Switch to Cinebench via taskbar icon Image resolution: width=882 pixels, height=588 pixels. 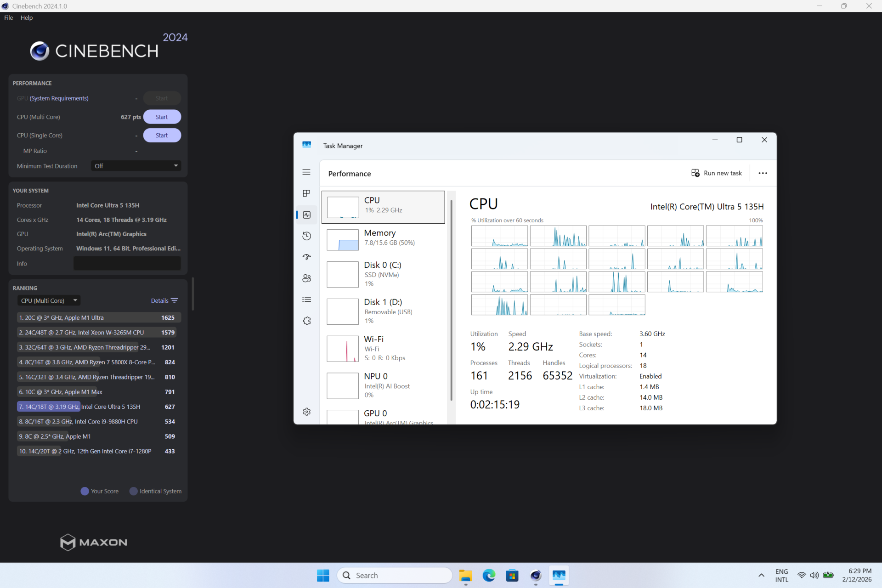(x=536, y=575)
